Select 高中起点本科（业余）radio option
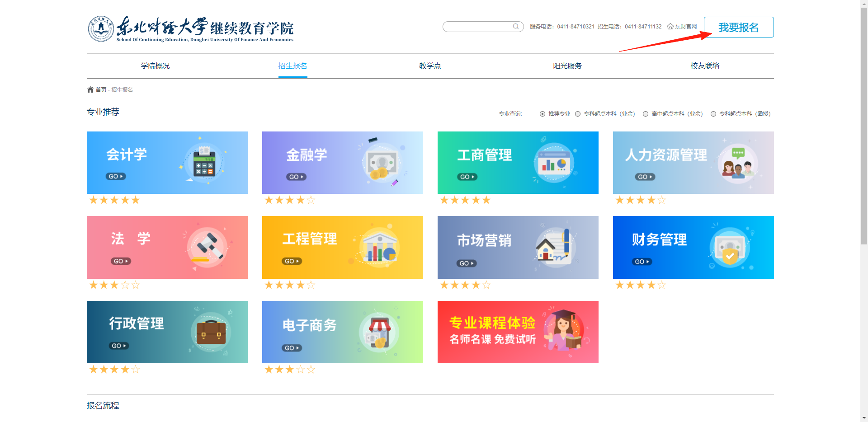This screenshot has width=868, height=422. click(646, 114)
